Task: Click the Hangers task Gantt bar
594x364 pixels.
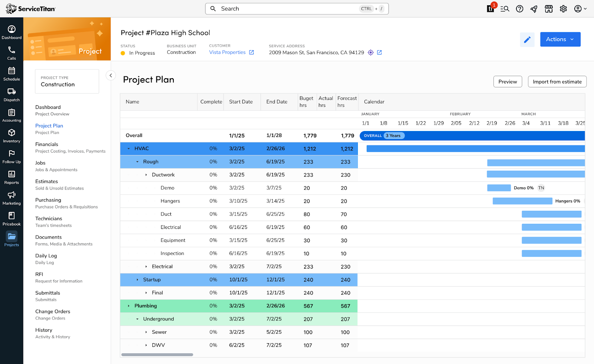Action: 522,201
